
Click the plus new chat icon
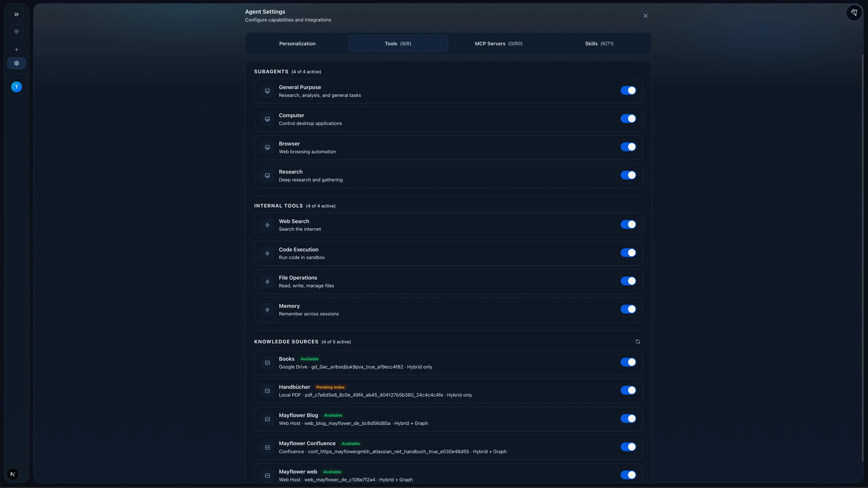tap(16, 49)
